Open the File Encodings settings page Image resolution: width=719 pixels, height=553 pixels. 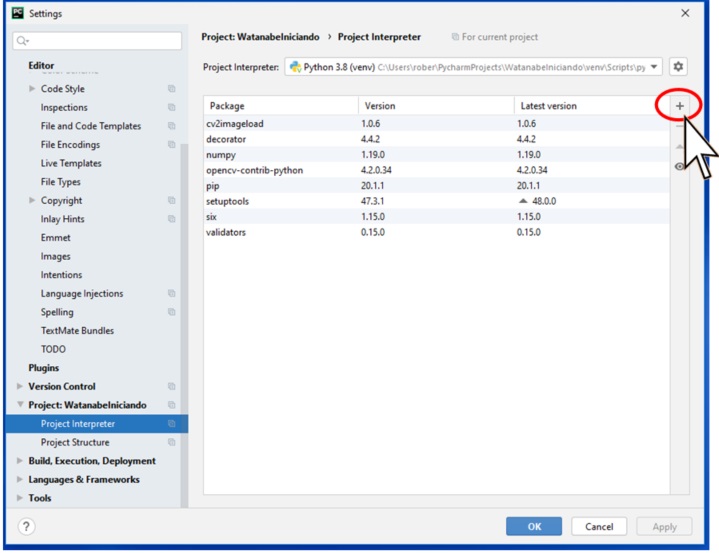pyautogui.click(x=70, y=145)
